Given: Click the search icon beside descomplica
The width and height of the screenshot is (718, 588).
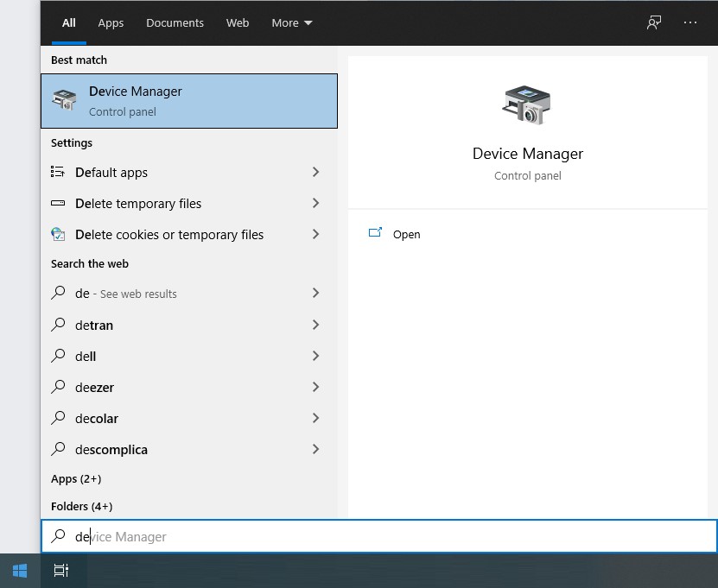Looking at the screenshot, I should coord(58,449).
